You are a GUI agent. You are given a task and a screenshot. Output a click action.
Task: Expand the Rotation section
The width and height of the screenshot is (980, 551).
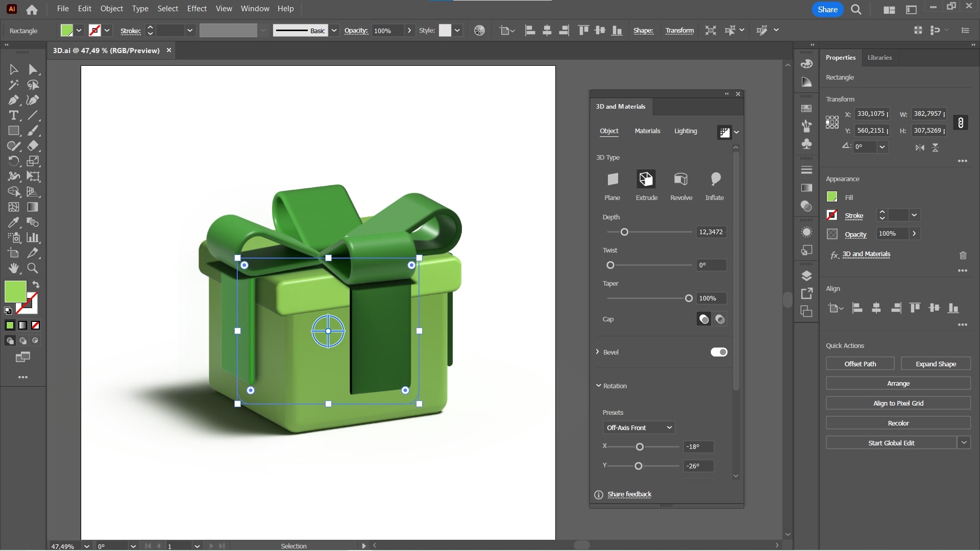pyautogui.click(x=598, y=386)
